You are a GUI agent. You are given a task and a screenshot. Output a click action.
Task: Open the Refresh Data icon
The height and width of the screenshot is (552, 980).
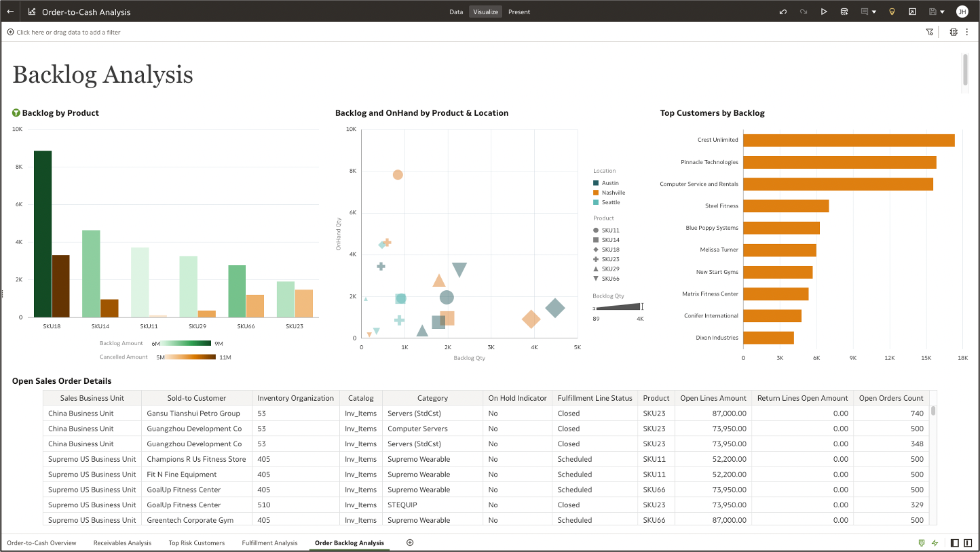844,12
